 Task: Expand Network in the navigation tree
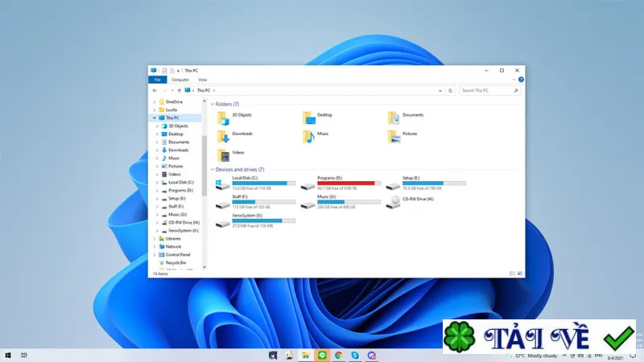point(155,247)
